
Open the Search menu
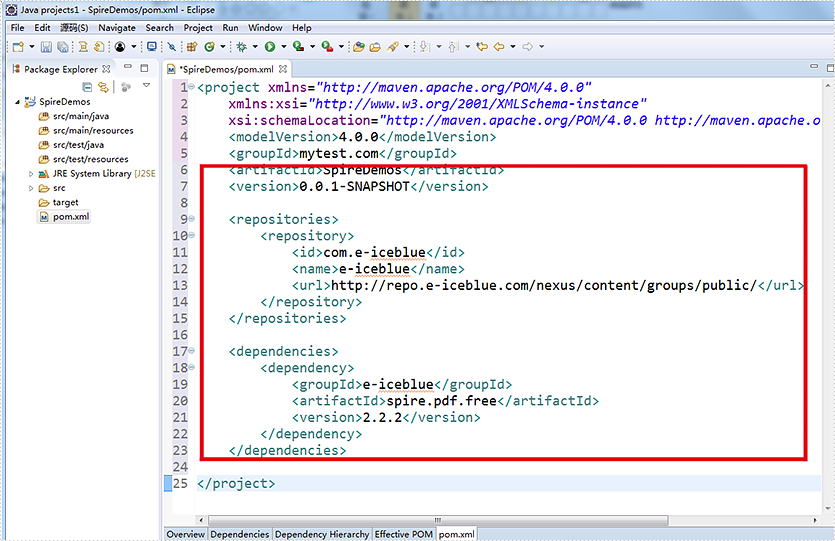click(x=159, y=28)
